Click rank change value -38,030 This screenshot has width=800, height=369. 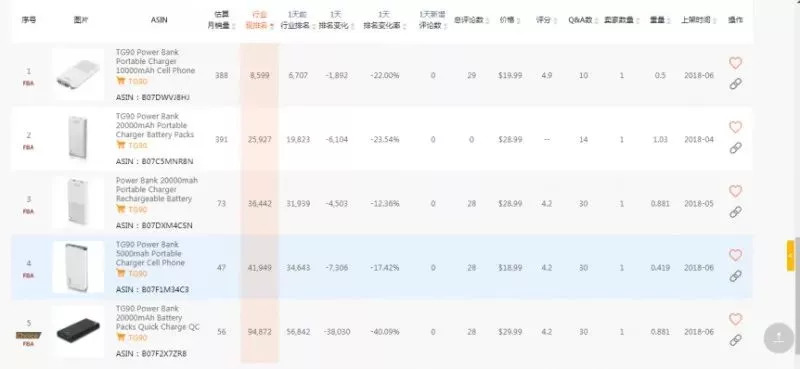point(337,332)
